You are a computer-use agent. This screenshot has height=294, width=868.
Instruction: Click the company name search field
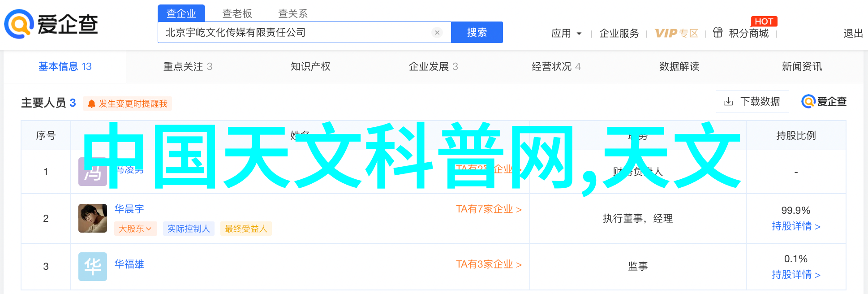296,32
